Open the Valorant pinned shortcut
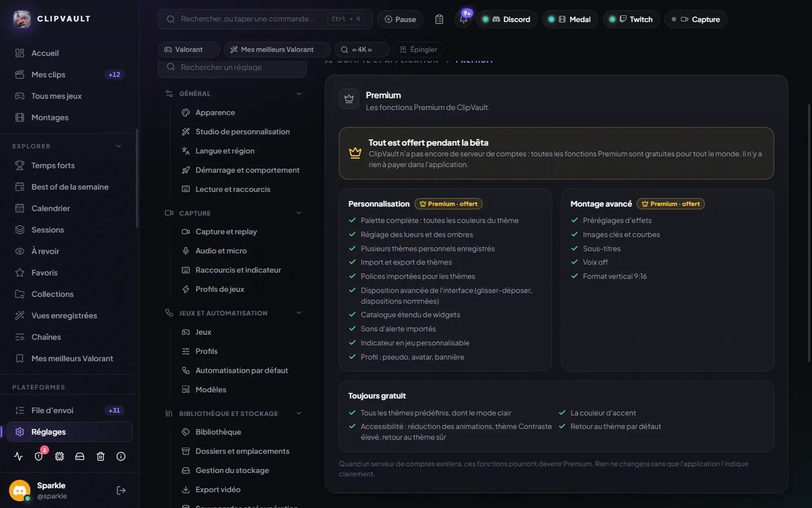Viewport: 812px width, 508px height. click(189, 50)
